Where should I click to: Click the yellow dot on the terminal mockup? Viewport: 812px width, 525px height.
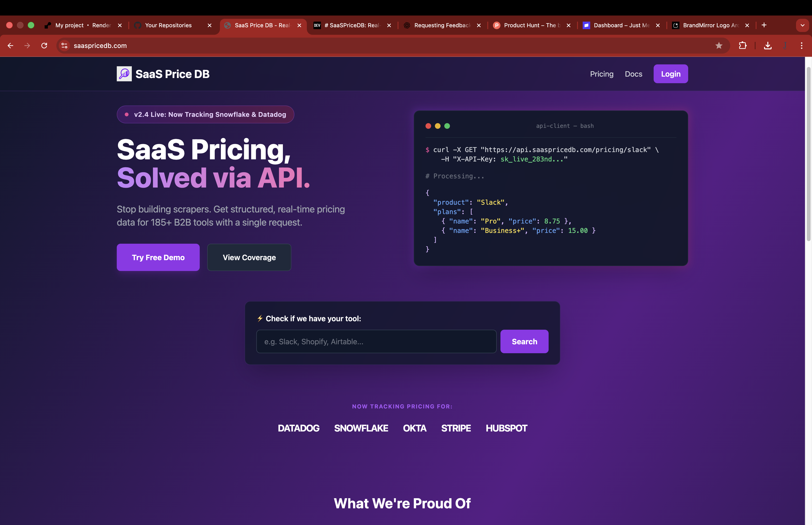[437, 126]
